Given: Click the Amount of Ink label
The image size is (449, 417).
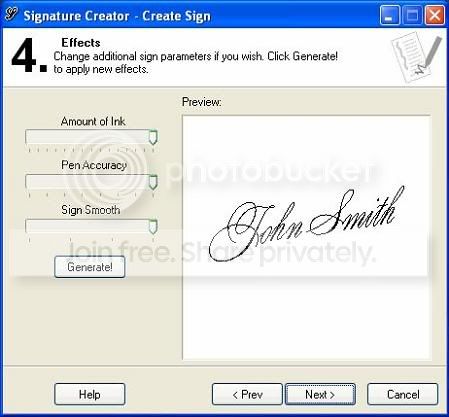Looking at the screenshot, I should point(93,121).
